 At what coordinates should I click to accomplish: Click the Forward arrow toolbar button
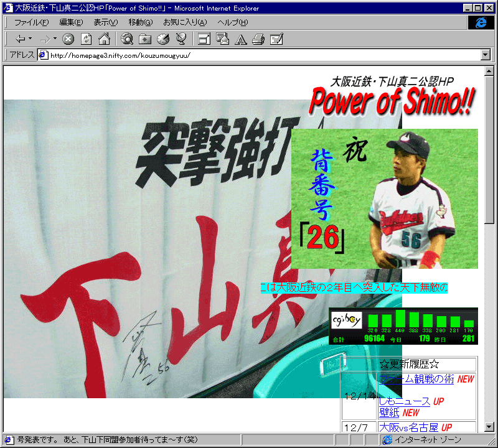[x=45, y=39]
